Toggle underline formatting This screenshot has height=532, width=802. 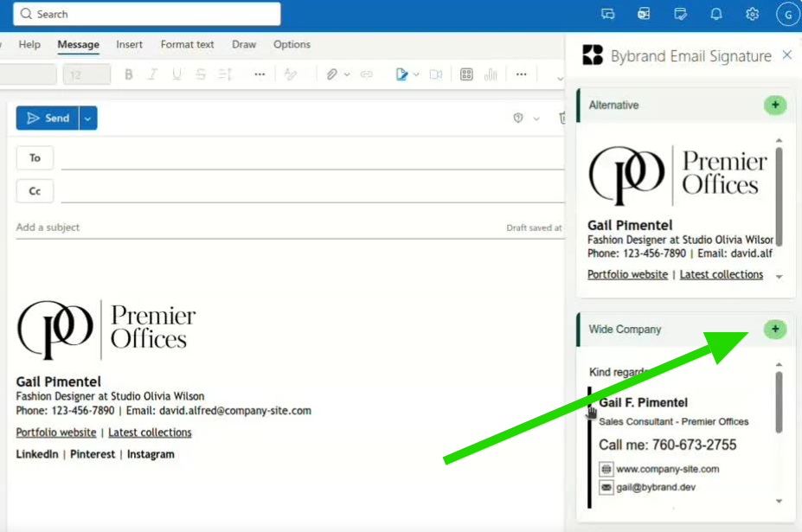click(177, 75)
